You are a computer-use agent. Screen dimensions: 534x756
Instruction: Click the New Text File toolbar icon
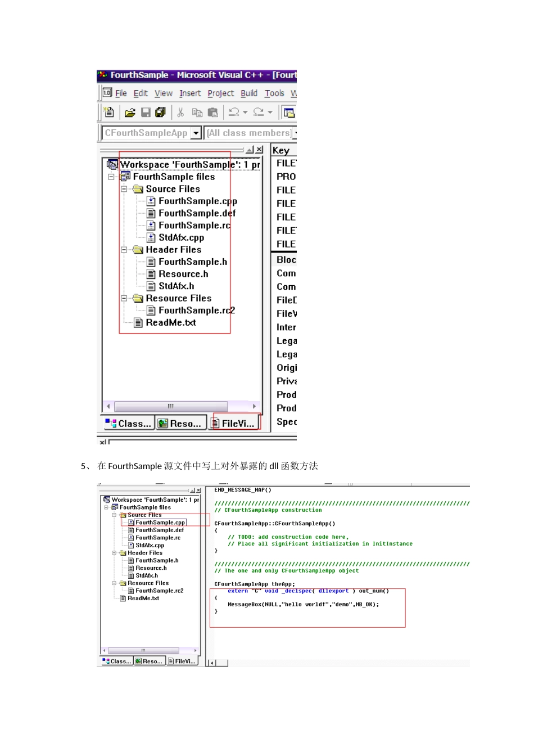(x=109, y=112)
